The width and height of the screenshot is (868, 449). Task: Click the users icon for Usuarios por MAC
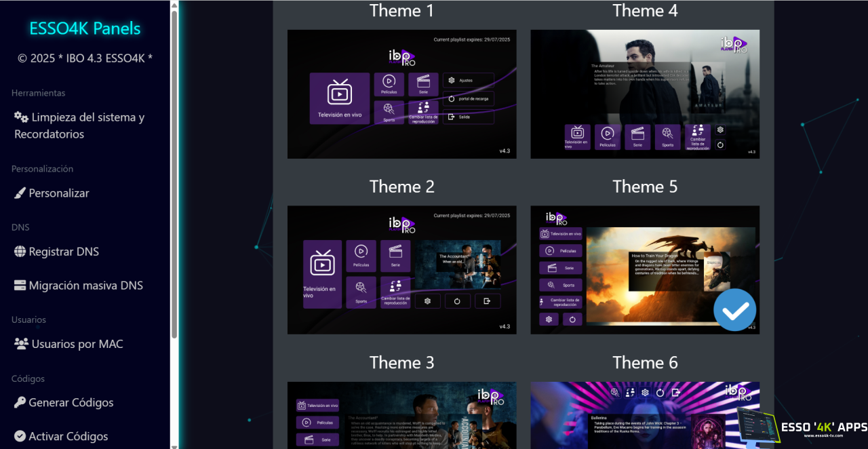(x=21, y=344)
